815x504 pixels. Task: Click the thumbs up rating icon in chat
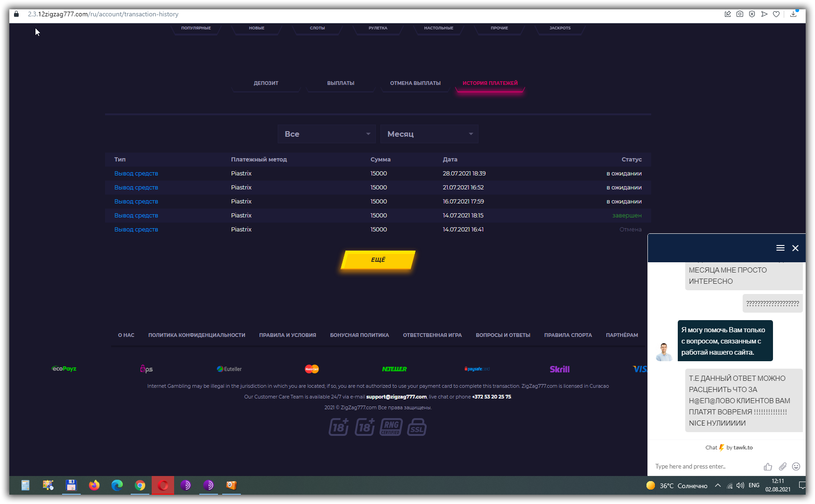tap(768, 466)
